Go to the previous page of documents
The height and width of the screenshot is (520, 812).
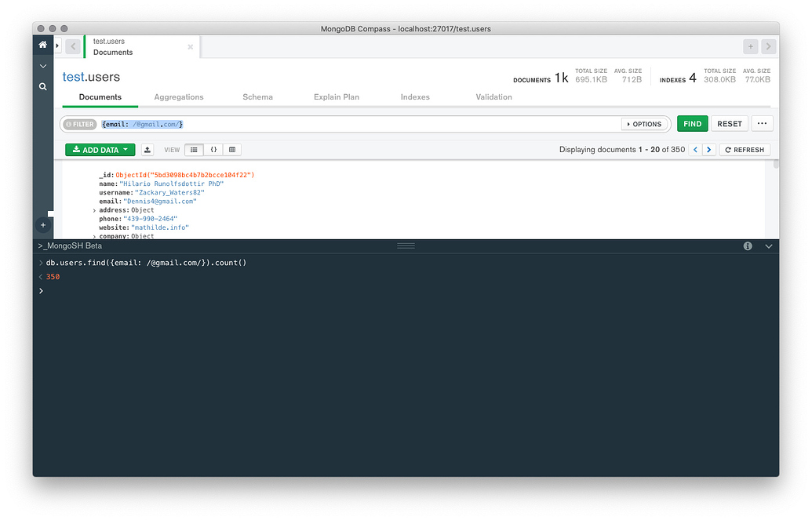click(695, 149)
